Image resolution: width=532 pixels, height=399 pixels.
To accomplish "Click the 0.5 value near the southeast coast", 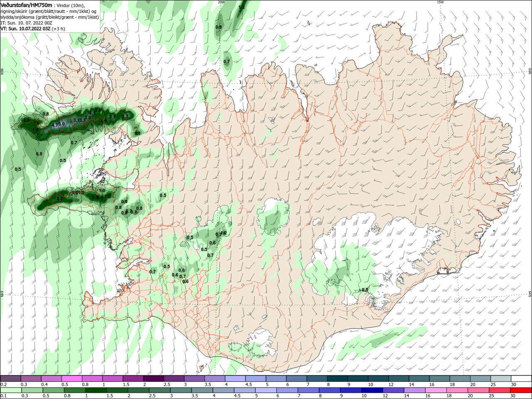I will 365,290.
